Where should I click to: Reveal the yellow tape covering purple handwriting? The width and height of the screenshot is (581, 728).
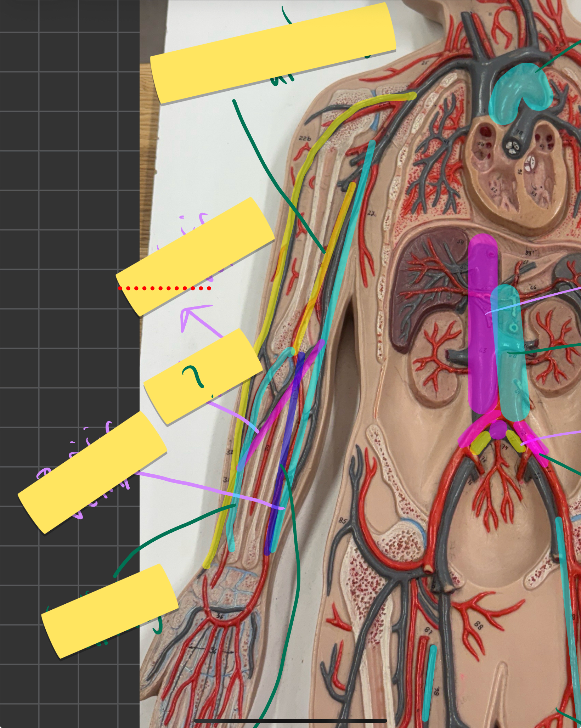[92, 472]
